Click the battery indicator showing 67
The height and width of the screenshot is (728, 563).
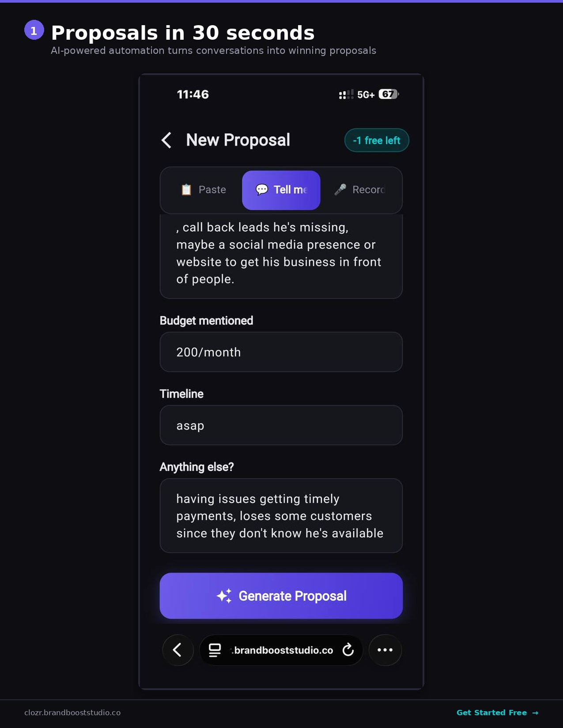point(389,94)
